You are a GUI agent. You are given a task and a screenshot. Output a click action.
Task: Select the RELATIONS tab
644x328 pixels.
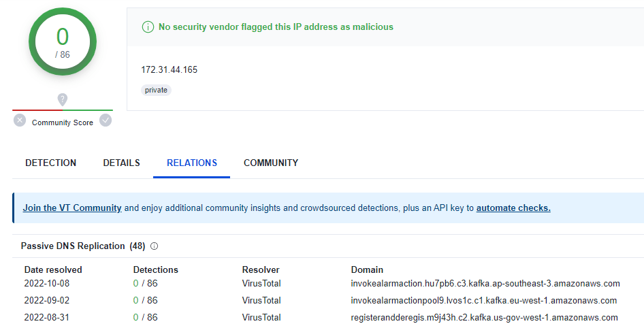(192, 163)
